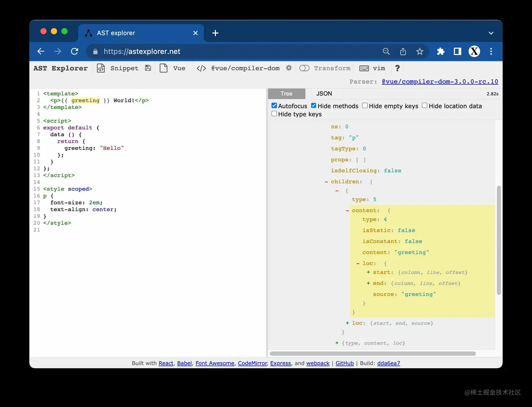The height and width of the screenshot is (407, 532).
Task: Open zoom magnifier in address bar
Action: coord(386,51)
